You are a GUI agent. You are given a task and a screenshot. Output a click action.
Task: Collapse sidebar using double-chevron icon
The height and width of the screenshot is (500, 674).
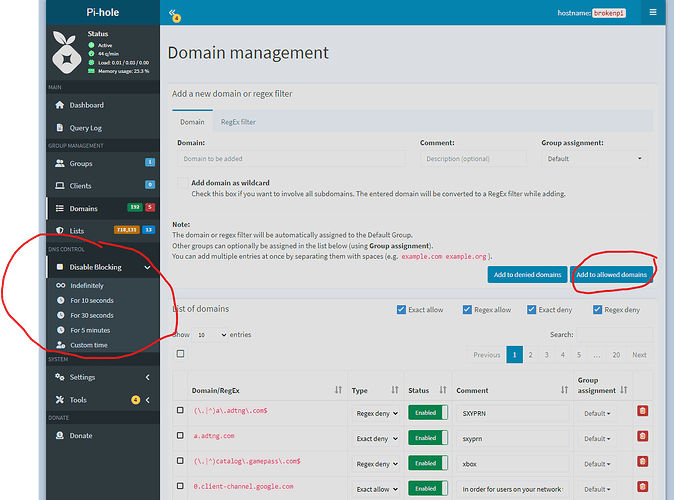tap(172, 14)
